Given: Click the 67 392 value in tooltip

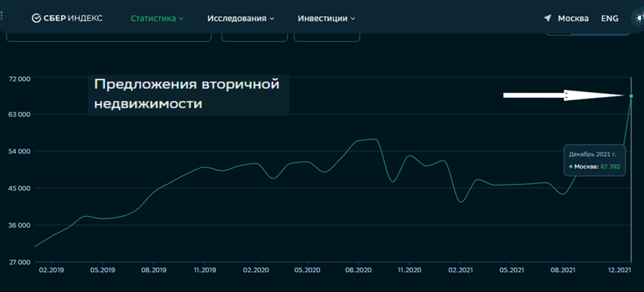Looking at the screenshot, I should pyautogui.click(x=611, y=166).
